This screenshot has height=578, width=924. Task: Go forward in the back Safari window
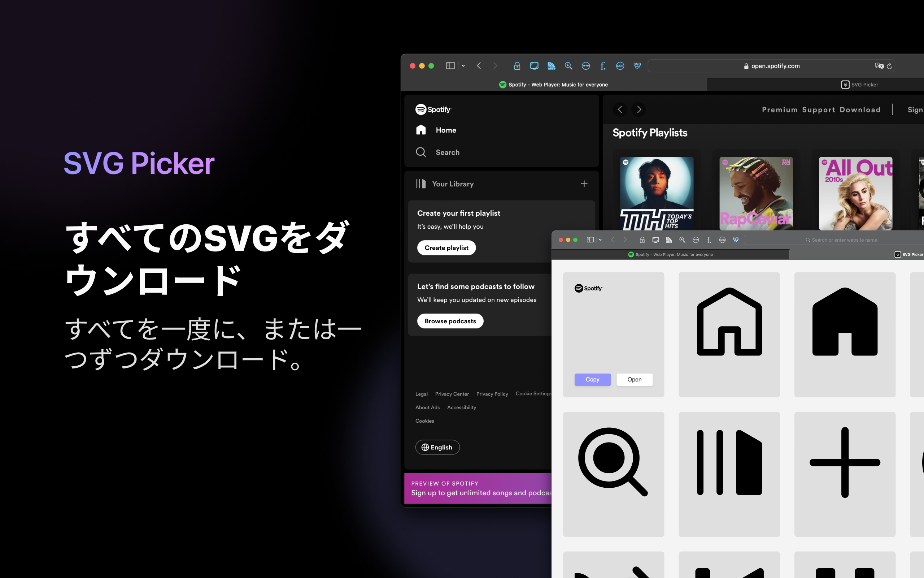(x=495, y=66)
